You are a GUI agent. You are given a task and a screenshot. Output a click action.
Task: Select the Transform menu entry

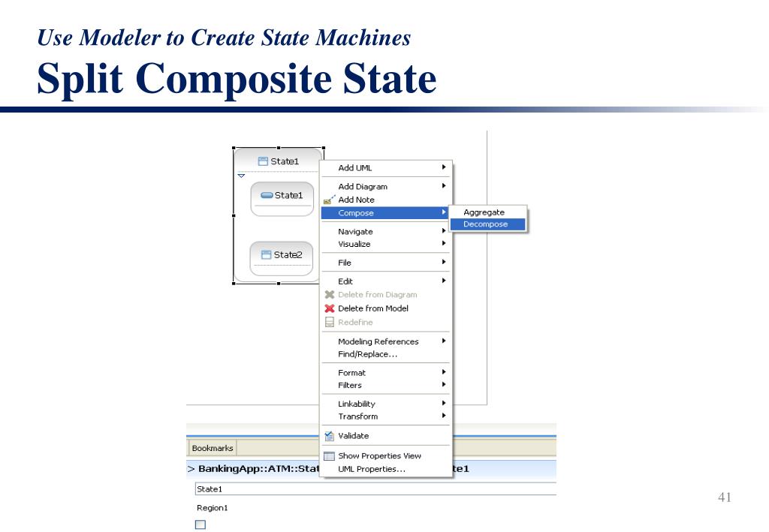point(385,416)
